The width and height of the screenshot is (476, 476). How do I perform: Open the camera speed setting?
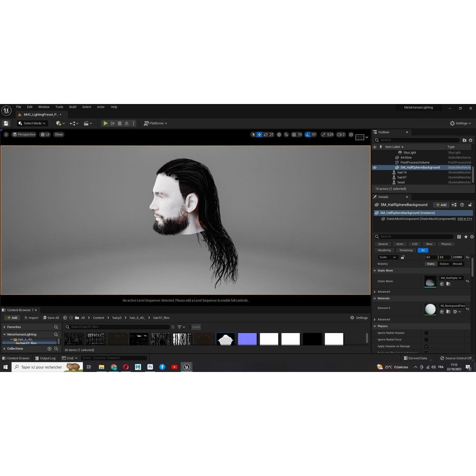pos(341,134)
